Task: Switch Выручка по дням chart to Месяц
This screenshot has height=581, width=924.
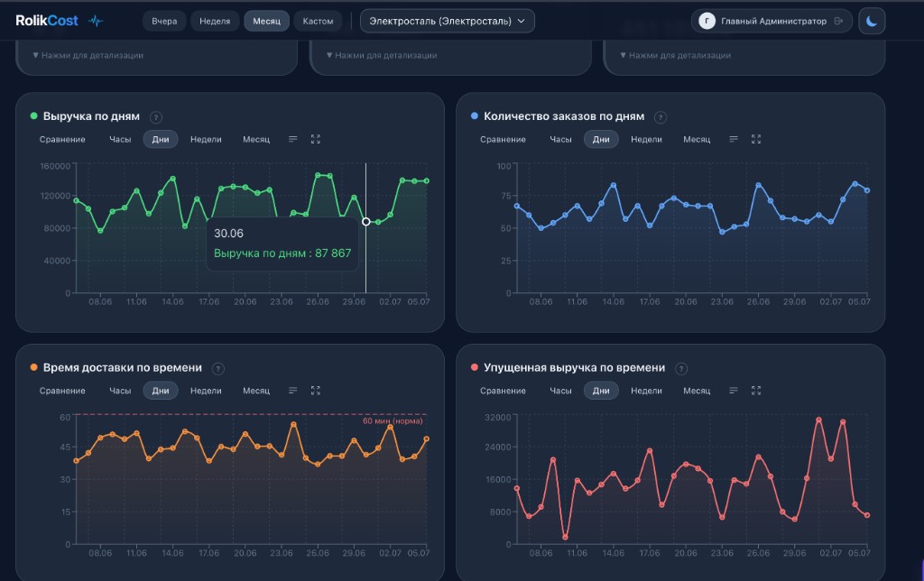Action: click(256, 140)
